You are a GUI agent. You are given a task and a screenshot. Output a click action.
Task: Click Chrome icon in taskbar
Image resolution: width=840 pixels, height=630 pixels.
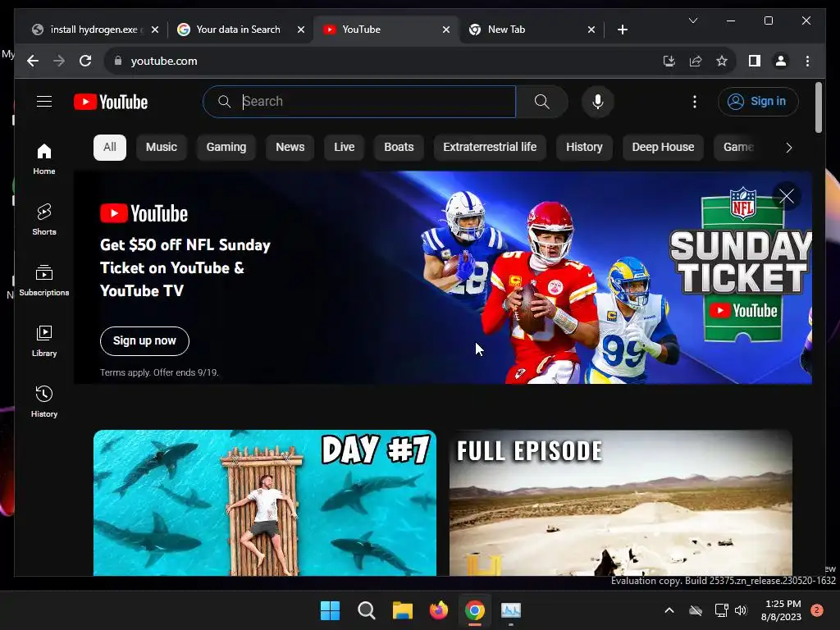[475, 610]
